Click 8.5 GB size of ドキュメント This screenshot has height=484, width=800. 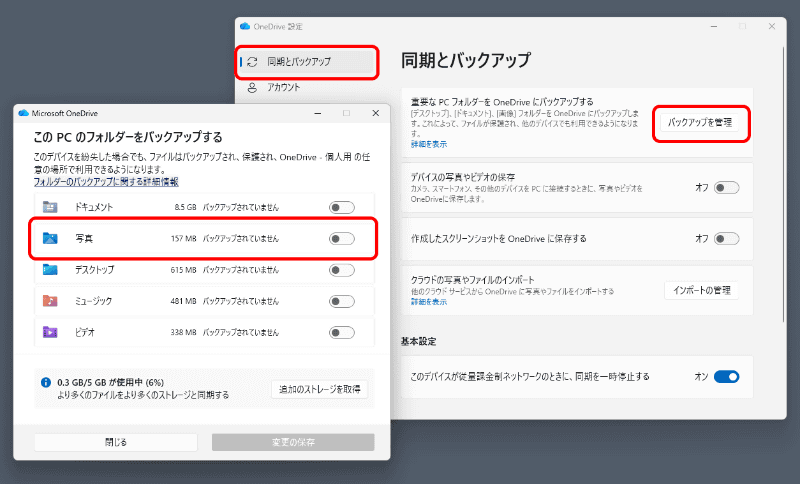[185, 207]
